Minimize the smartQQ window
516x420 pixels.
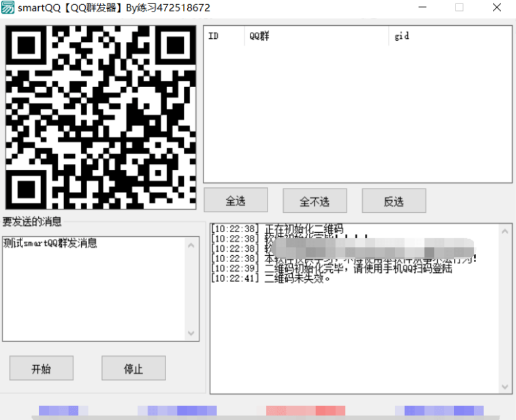423,7
